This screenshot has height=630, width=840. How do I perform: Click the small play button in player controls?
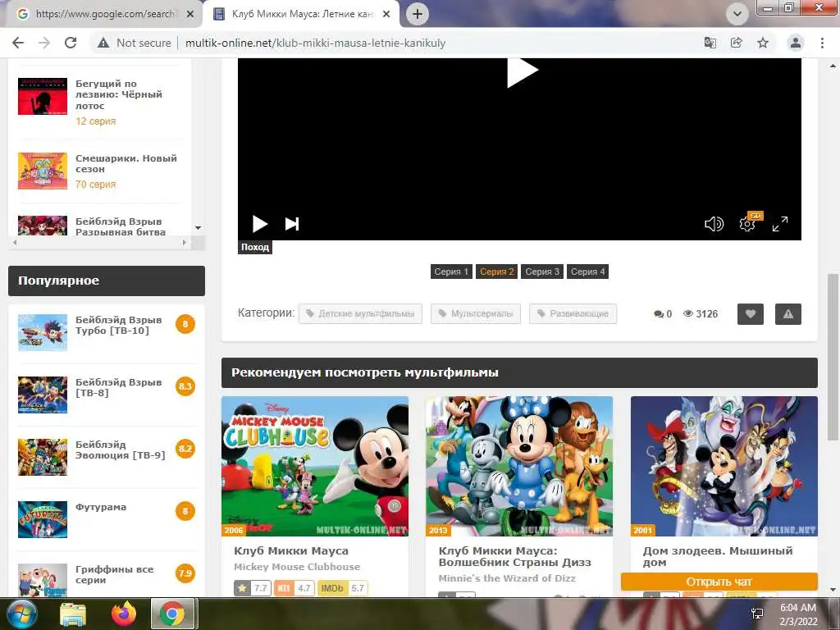[260, 224]
